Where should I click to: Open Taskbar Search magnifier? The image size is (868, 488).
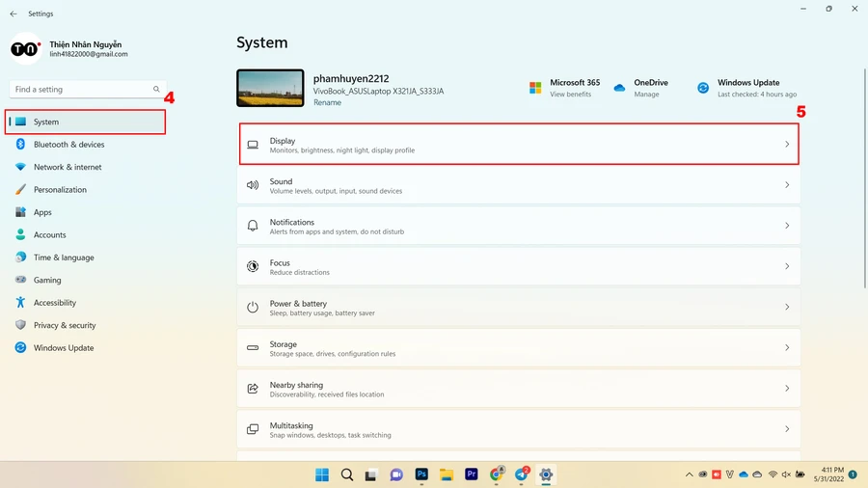(x=346, y=474)
